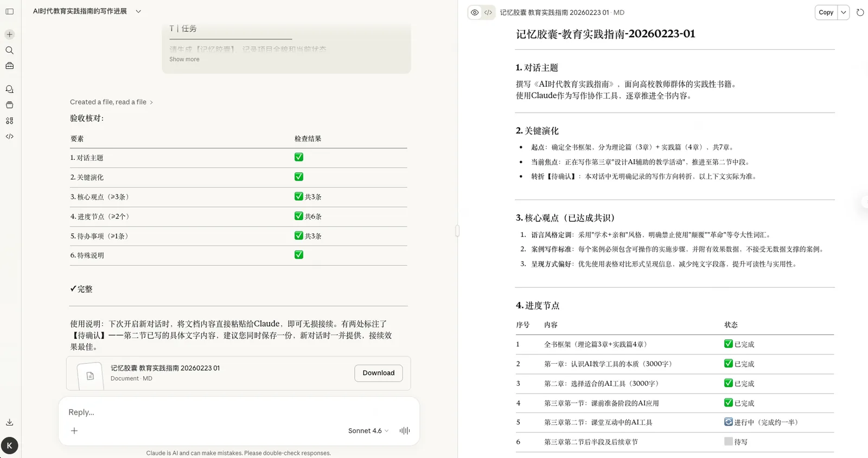Click the '呈现方式偏好' list item

coord(665,264)
